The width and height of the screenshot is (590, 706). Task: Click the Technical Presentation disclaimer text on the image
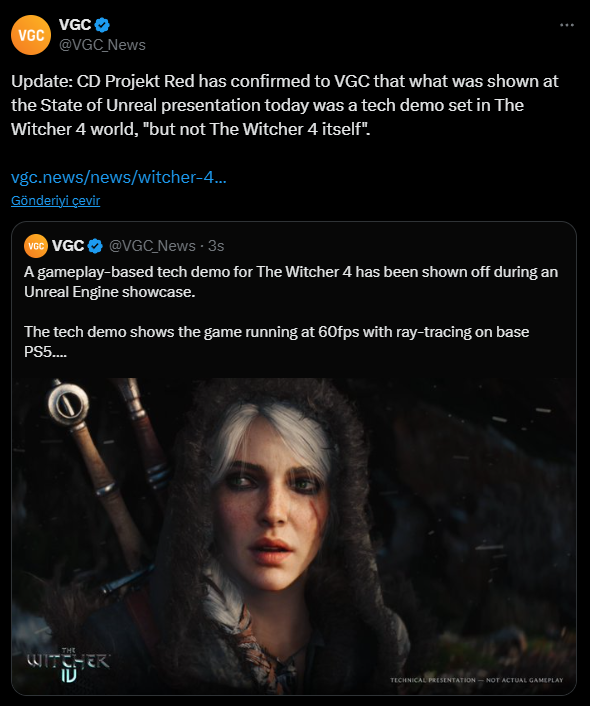(x=477, y=680)
